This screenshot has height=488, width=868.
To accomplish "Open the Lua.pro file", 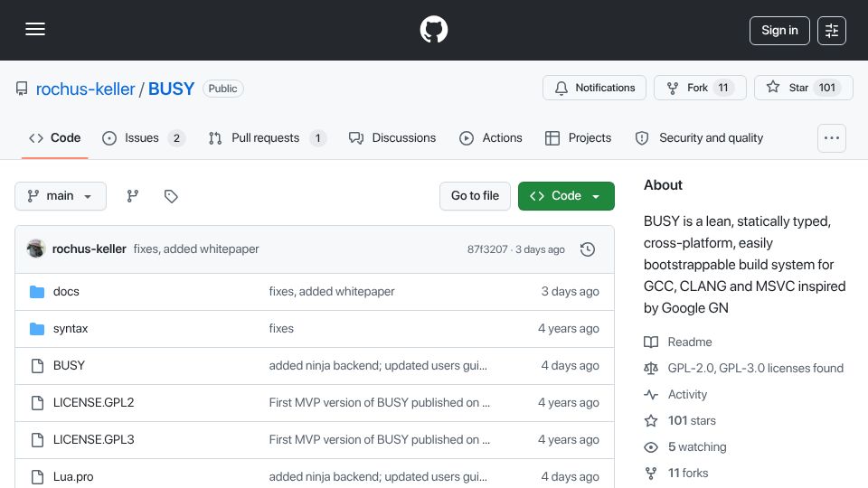I will tap(73, 477).
